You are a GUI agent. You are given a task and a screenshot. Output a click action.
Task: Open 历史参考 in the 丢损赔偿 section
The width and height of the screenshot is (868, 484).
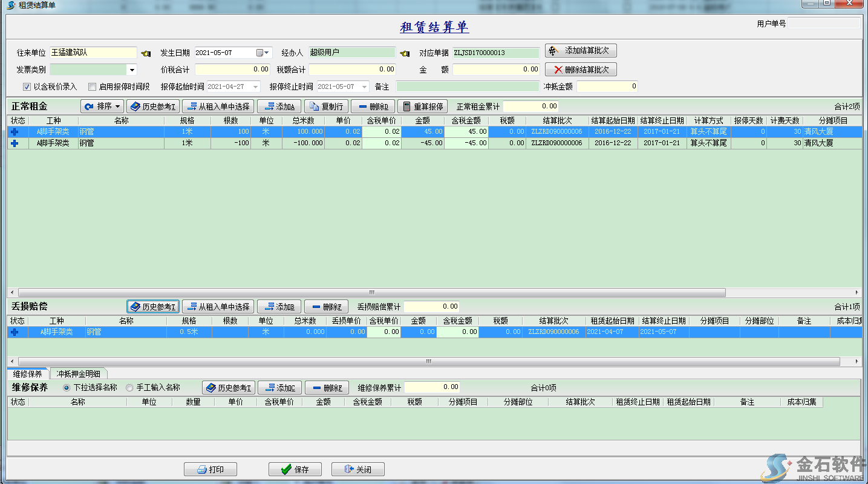(152, 307)
